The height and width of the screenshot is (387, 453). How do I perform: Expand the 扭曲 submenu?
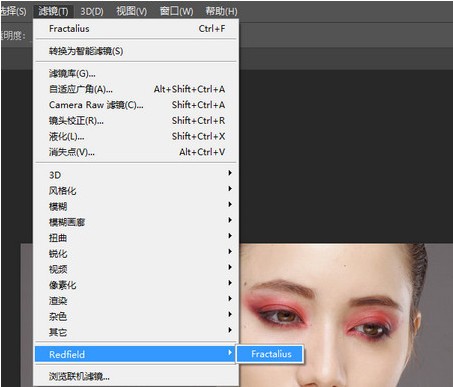(x=136, y=238)
